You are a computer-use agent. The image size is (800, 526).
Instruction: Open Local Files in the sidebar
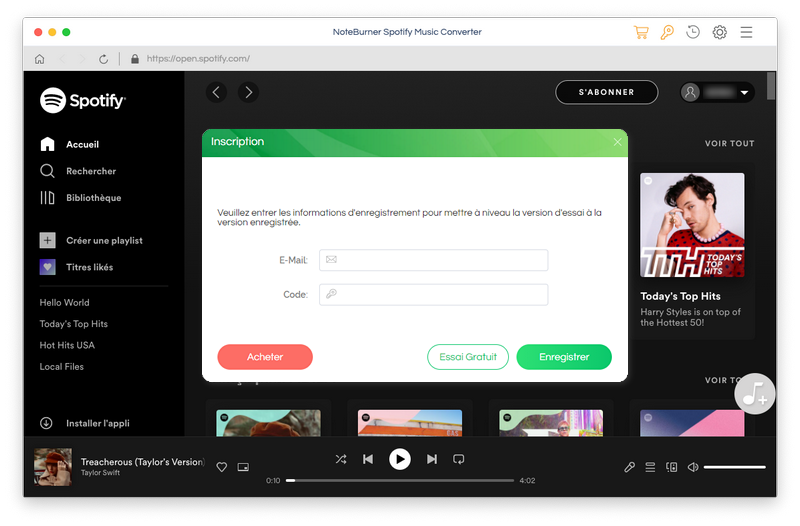pyautogui.click(x=61, y=367)
